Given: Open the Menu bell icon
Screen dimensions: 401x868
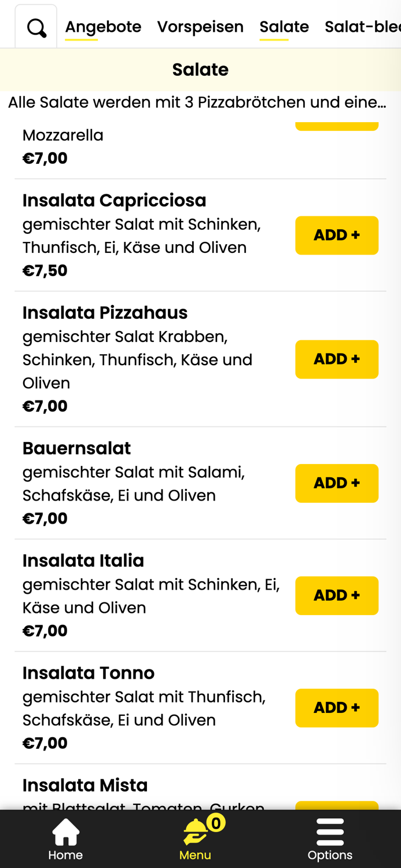Looking at the screenshot, I should 196,832.
